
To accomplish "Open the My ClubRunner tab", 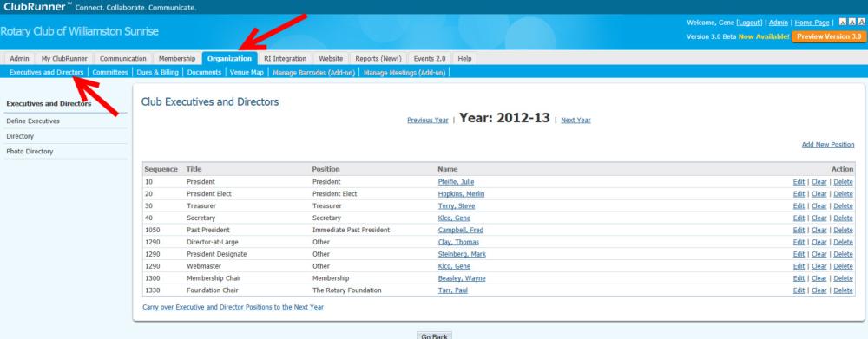I will (64, 59).
